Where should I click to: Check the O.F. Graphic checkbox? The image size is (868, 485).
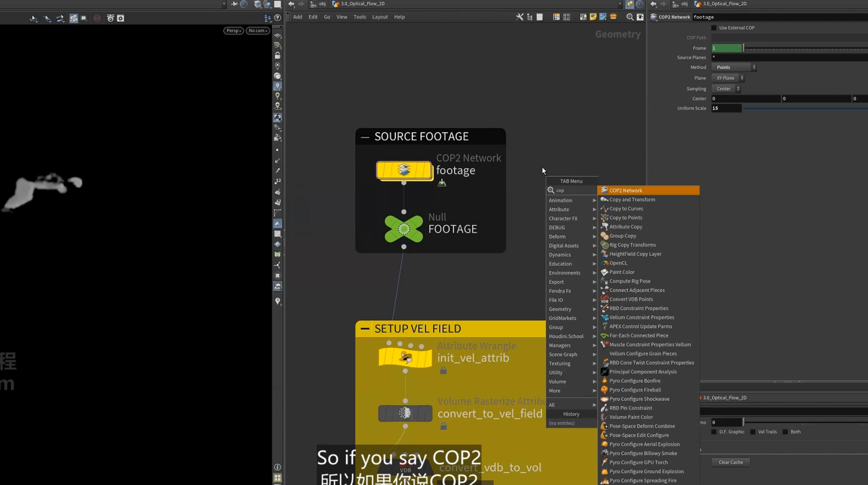(x=714, y=432)
